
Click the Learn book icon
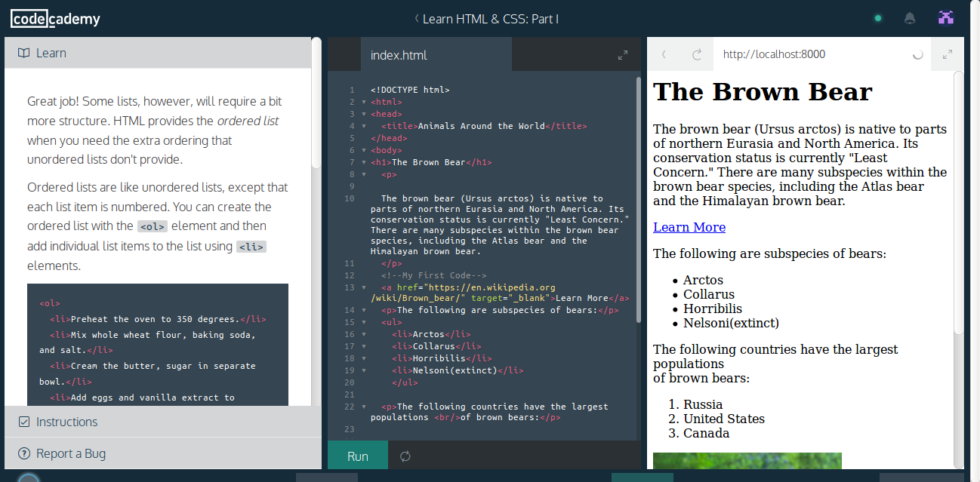[24, 53]
